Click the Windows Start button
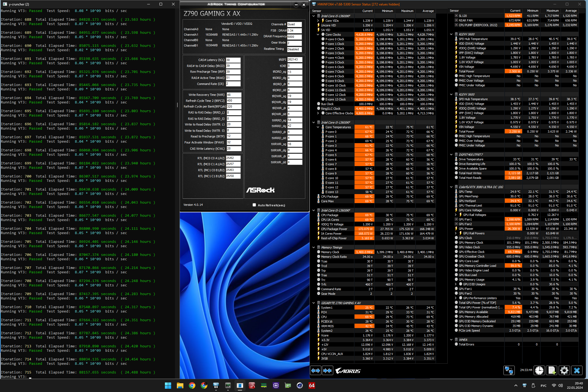Image resolution: width=588 pixels, height=392 pixels. point(168,385)
